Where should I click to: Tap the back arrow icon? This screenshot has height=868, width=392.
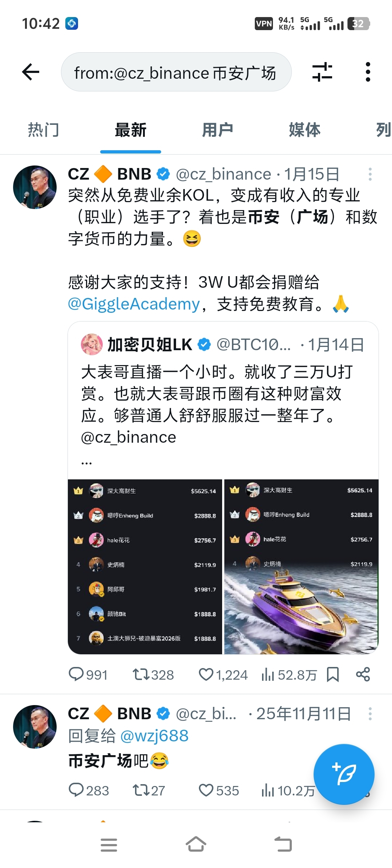tap(30, 72)
